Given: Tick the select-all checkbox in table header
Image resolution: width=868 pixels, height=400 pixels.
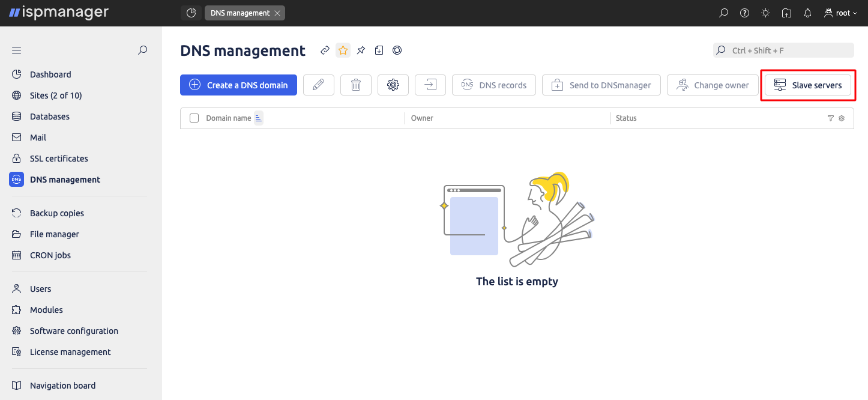Looking at the screenshot, I should pyautogui.click(x=194, y=118).
